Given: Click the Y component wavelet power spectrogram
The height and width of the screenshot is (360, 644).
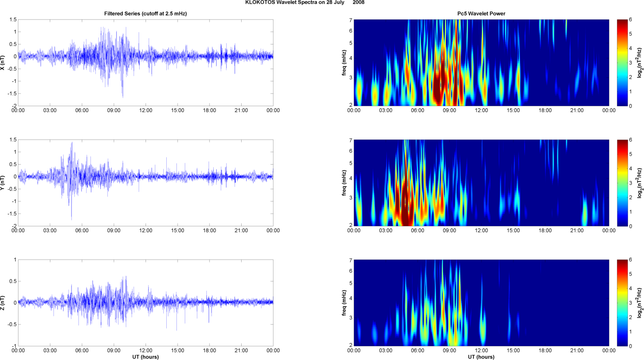Looking at the screenshot, I should pos(481,183).
